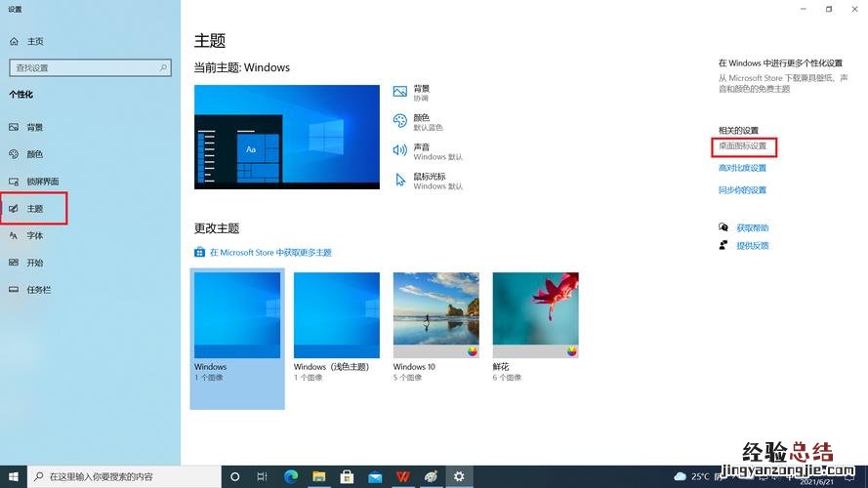Click the 提供反馈 link
Image resolution: width=868 pixels, height=488 pixels.
click(753, 246)
